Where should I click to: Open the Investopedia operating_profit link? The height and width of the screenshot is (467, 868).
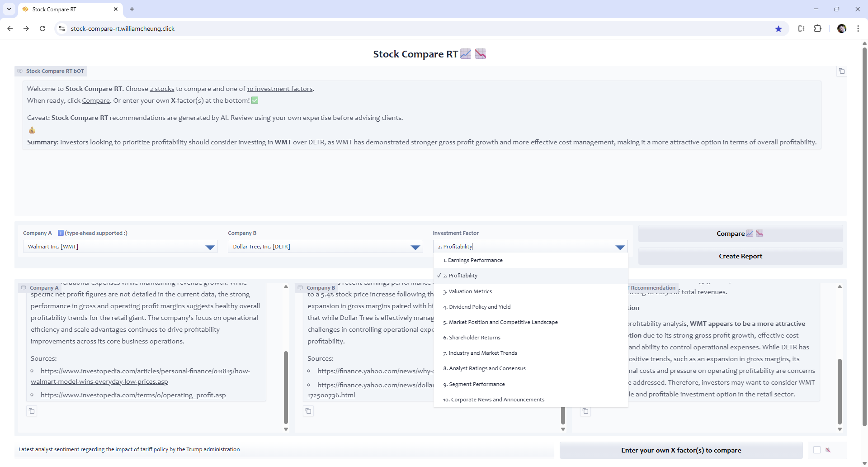click(133, 395)
